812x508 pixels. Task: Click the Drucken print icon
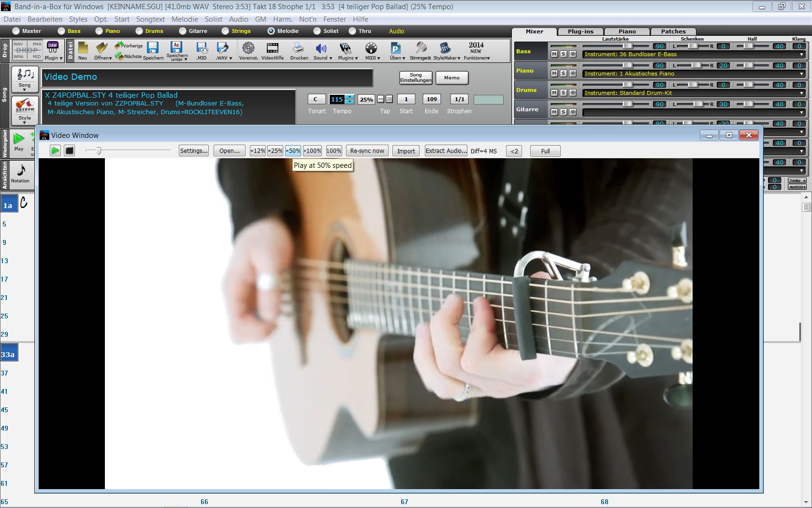click(299, 48)
